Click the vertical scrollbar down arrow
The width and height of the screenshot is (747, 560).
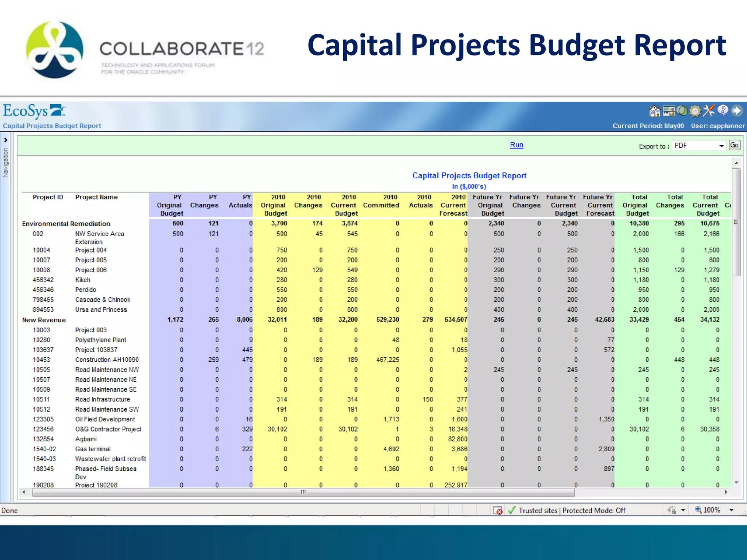736,483
